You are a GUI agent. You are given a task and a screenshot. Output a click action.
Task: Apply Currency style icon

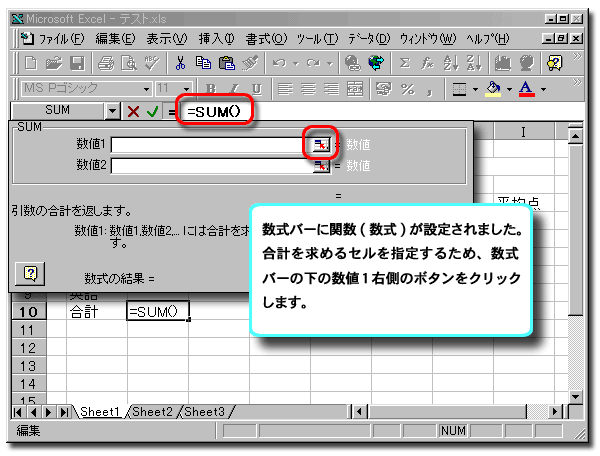pyautogui.click(x=384, y=89)
